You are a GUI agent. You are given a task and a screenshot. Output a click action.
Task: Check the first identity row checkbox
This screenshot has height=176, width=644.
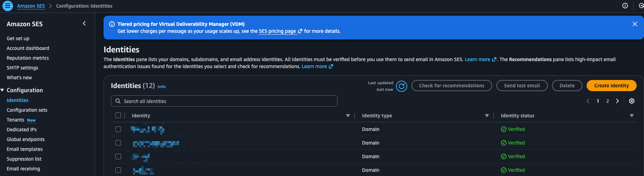[x=118, y=129]
